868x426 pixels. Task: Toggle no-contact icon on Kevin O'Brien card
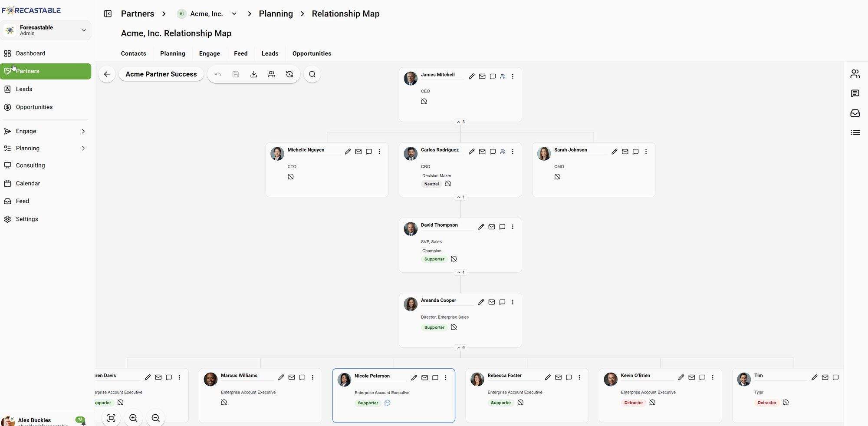(x=652, y=403)
